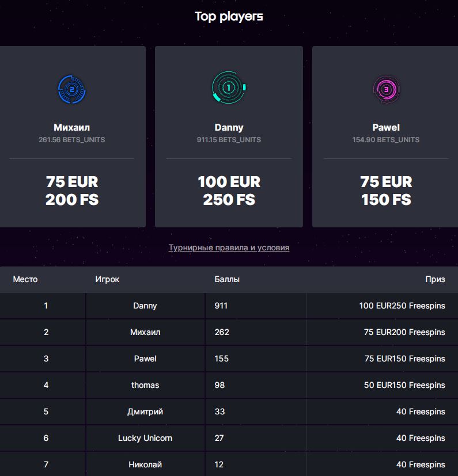Select the thomas row in the leaderboard

click(x=229, y=385)
